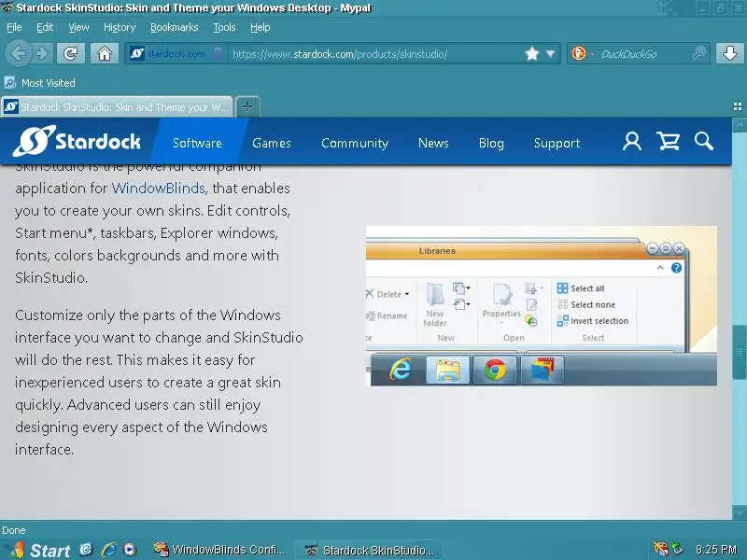Open the Downloads arrow button
Image resolution: width=747 pixels, height=560 pixels.
pos(729,53)
